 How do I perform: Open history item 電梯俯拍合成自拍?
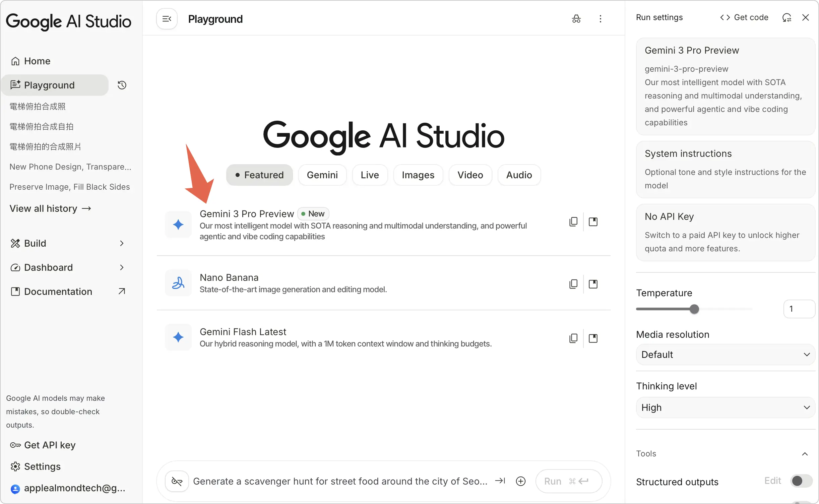(x=42, y=127)
